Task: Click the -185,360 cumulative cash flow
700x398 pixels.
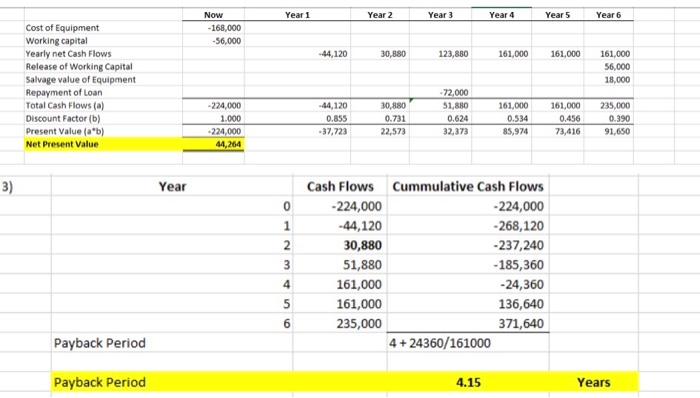Action: pos(518,265)
